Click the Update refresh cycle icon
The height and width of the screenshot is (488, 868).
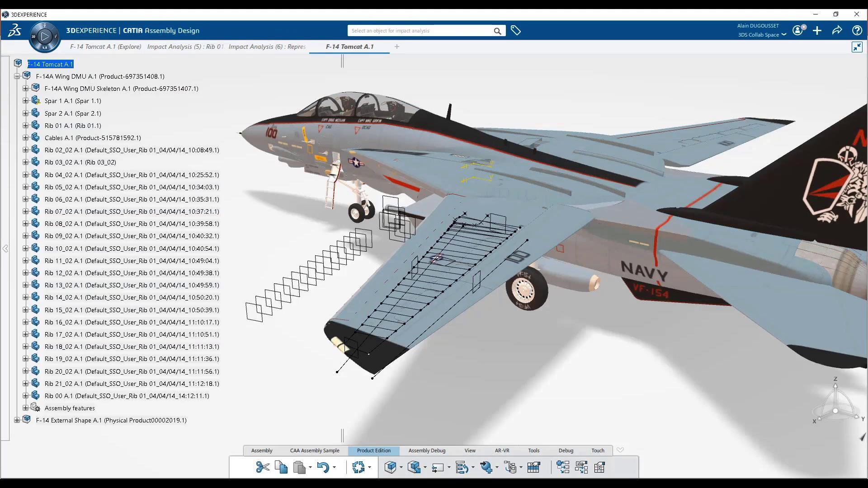point(359,467)
